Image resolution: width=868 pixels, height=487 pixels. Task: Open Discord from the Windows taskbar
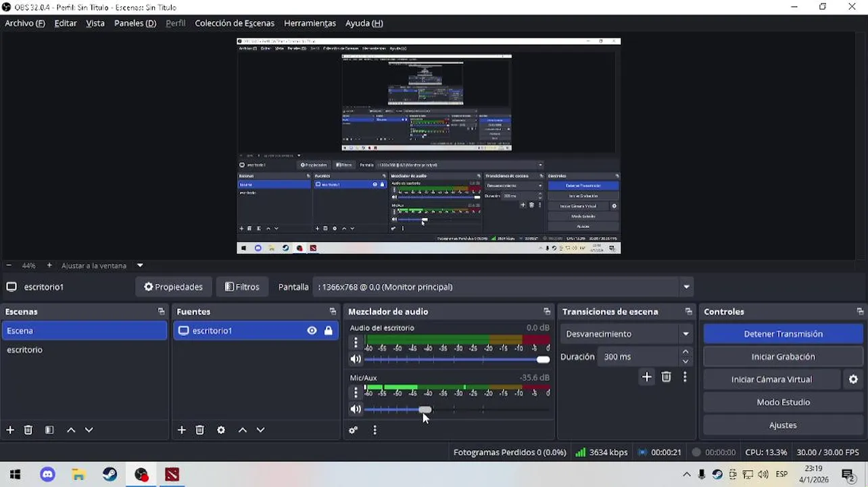click(x=47, y=475)
